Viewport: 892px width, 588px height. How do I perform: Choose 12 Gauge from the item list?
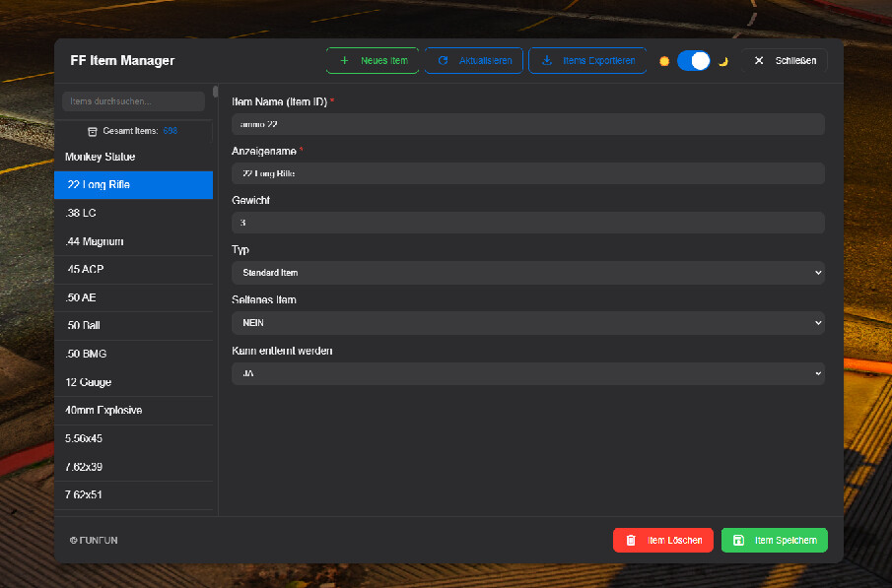[133, 382]
